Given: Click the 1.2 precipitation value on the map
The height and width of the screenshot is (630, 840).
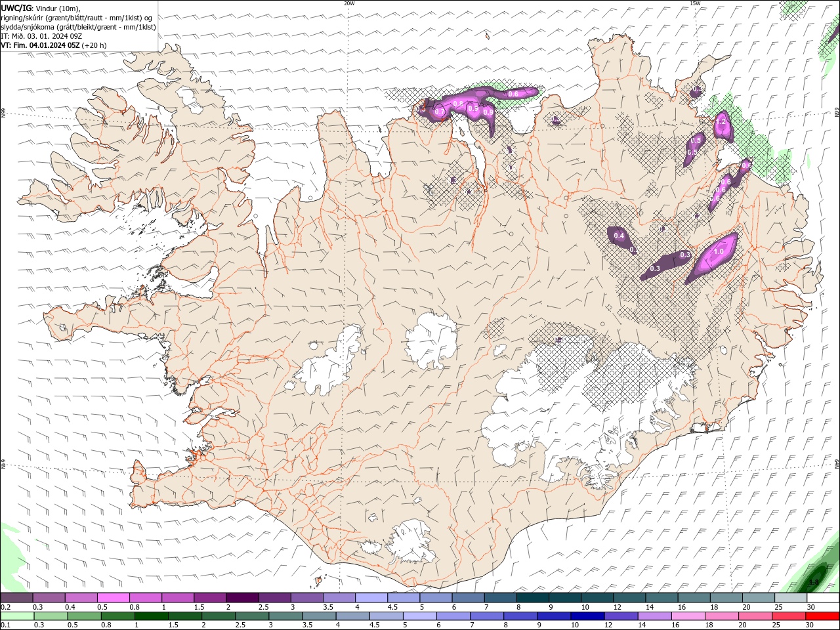Looking at the screenshot, I should pyautogui.click(x=721, y=121).
